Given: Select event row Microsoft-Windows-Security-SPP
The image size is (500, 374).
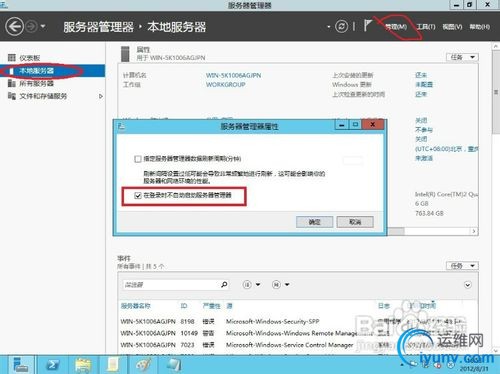Looking at the screenshot, I should pos(298,321).
